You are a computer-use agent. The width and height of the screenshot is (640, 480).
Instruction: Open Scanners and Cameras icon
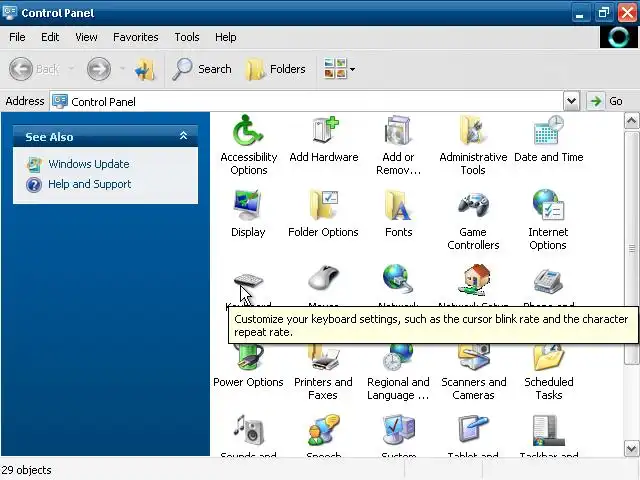coord(473,357)
